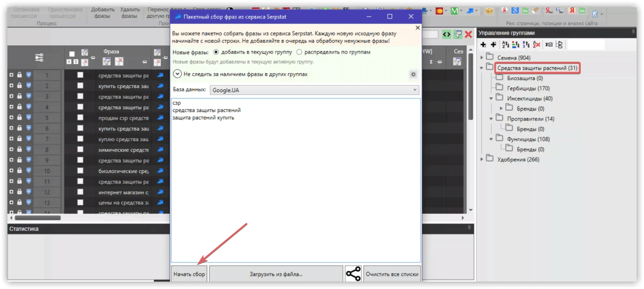This screenshot has width=644, height=289.
Task: Select the Удобрения (266) folder
Action: click(x=518, y=159)
